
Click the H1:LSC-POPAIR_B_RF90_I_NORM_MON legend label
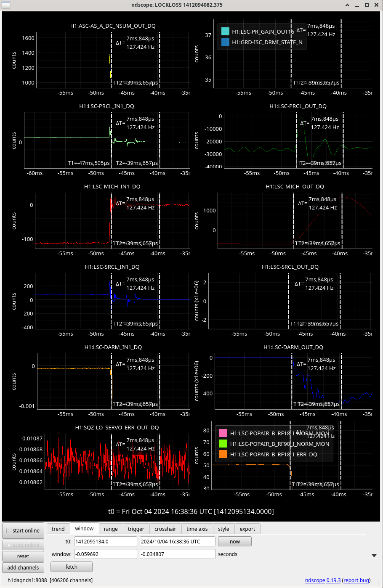click(280, 444)
